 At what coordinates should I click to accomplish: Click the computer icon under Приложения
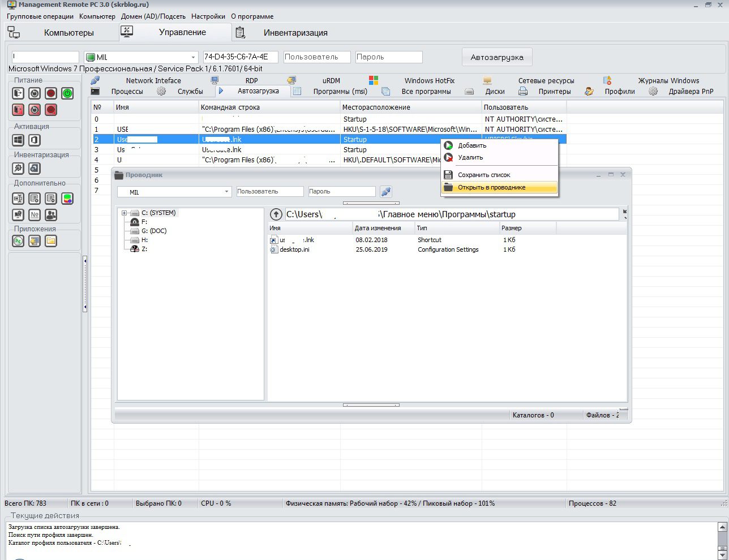35,241
